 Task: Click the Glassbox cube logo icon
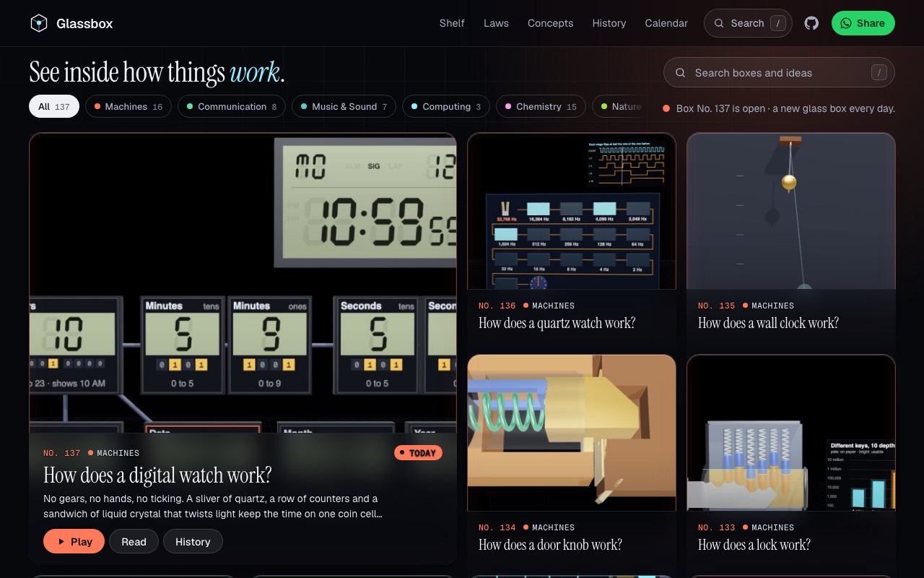[39, 23]
